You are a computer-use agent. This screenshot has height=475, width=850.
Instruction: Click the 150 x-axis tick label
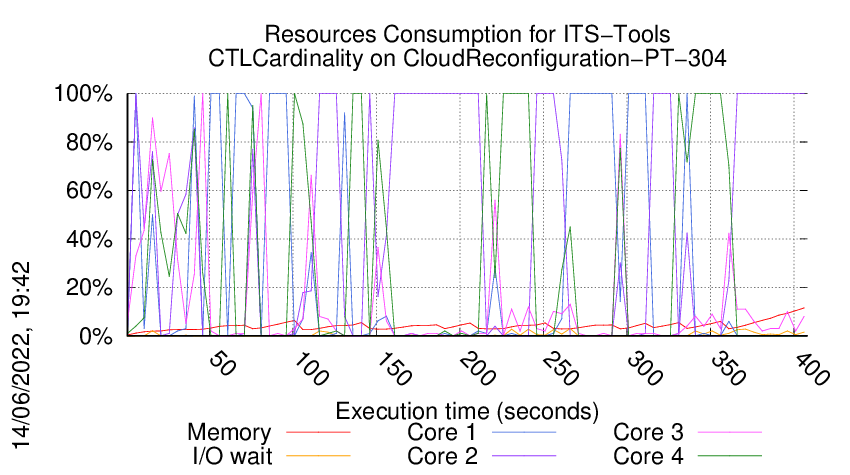click(x=394, y=369)
